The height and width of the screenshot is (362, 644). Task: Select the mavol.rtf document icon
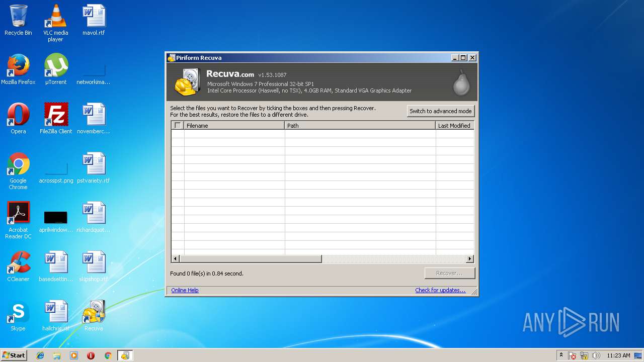(x=94, y=20)
